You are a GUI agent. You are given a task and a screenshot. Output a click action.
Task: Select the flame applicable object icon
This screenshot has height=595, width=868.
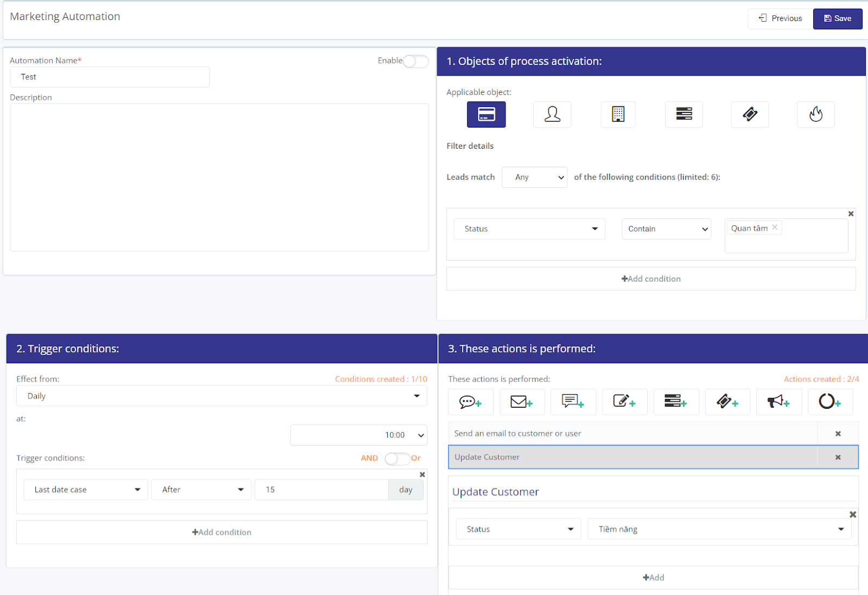pyautogui.click(x=815, y=115)
